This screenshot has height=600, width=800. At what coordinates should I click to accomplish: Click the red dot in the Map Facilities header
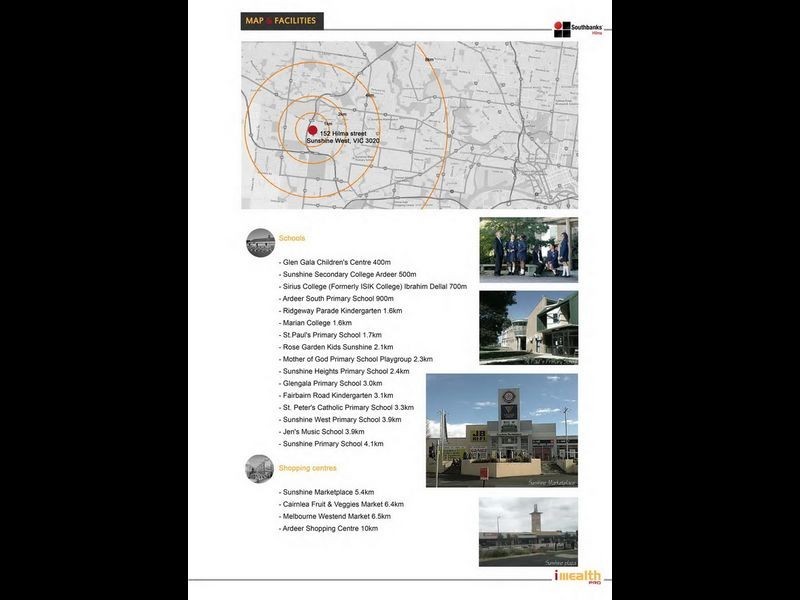click(268, 21)
